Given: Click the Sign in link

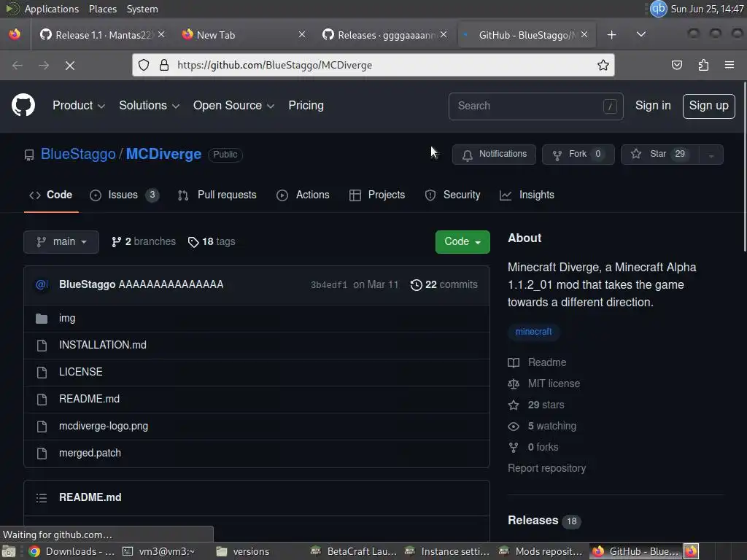Looking at the screenshot, I should tap(653, 106).
